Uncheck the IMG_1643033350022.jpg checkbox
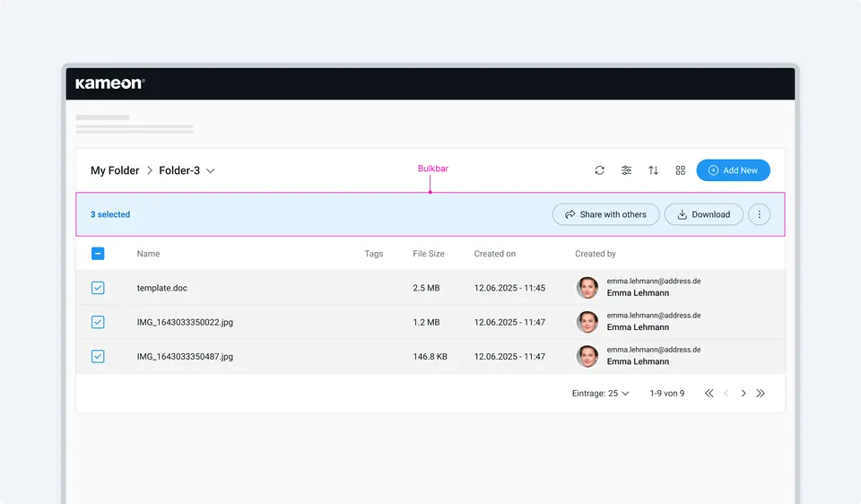This screenshot has height=504, width=861. coord(98,322)
